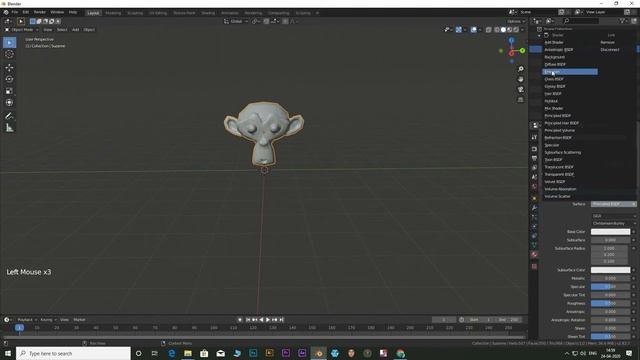Activate the Cursor tool

point(9,54)
